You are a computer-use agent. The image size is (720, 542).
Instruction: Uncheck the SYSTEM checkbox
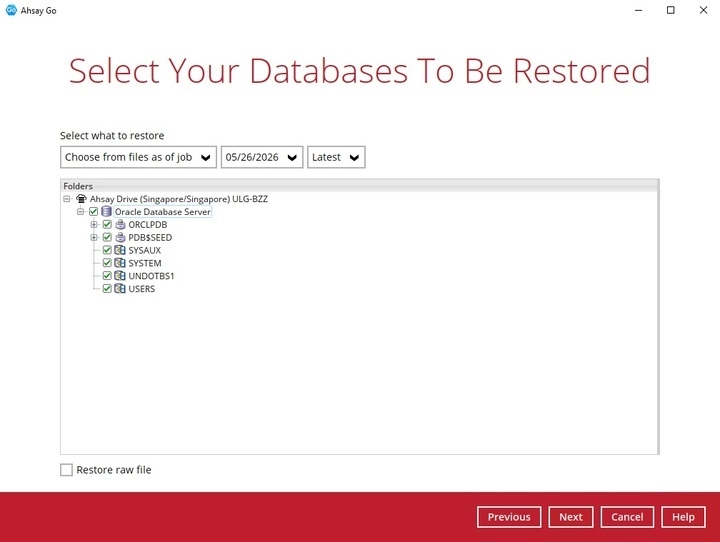pyautogui.click(x=107, y=263)
